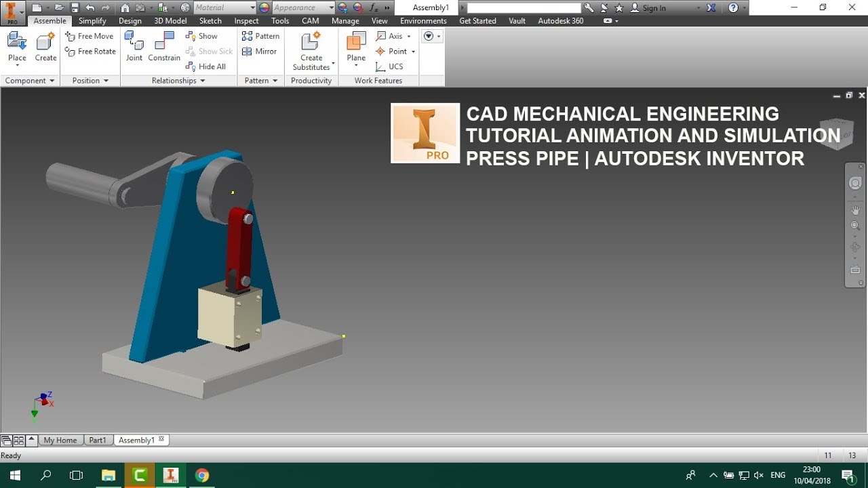
Task: Save the assembly with floppy disk icon
Action: 75,8
